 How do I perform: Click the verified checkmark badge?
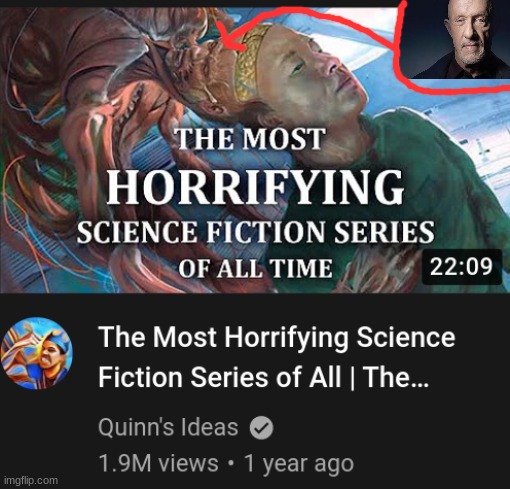pyautogui.click(x=262, y=428)
